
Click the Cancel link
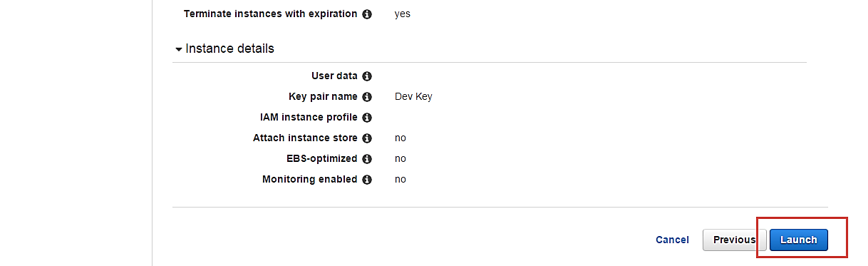pyautogui.click(x=672, y=240)
